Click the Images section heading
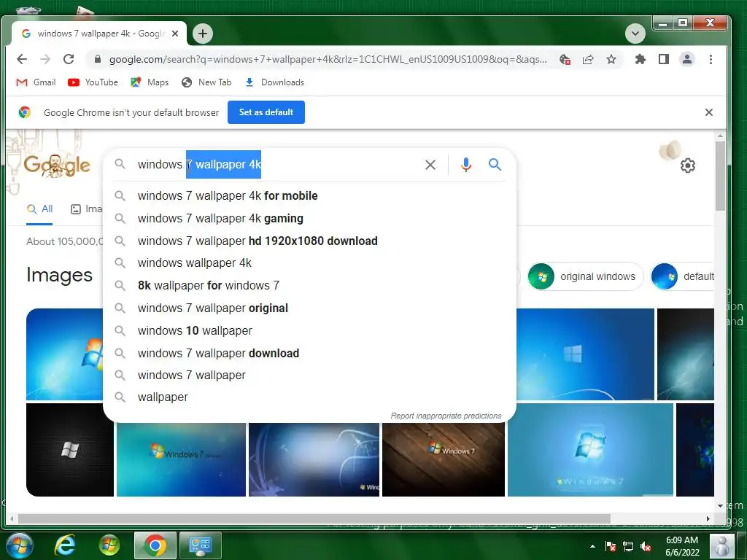 59,275
